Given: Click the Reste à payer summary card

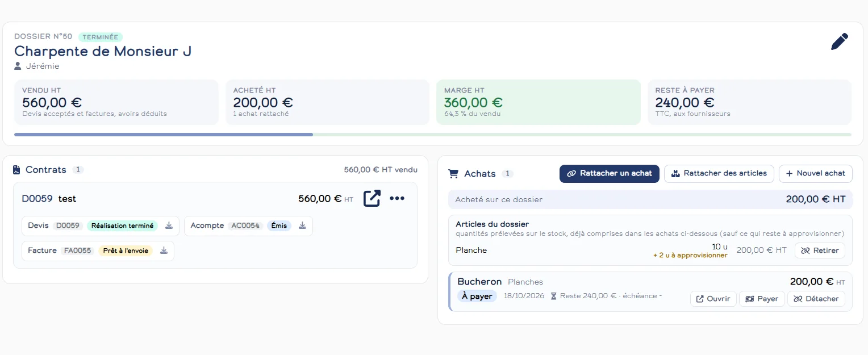Looking at the screenshot, I should [x=750, y=102].
